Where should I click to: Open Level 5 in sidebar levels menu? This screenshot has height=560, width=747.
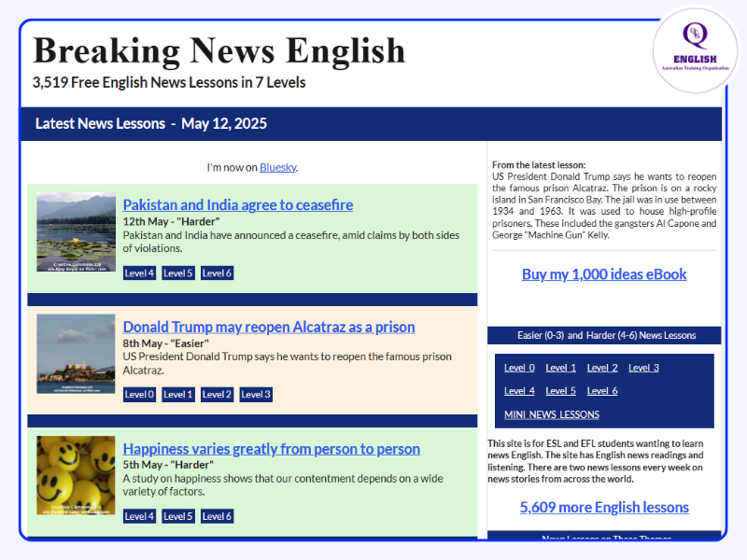pyautogui.click(x=561, y=391)
